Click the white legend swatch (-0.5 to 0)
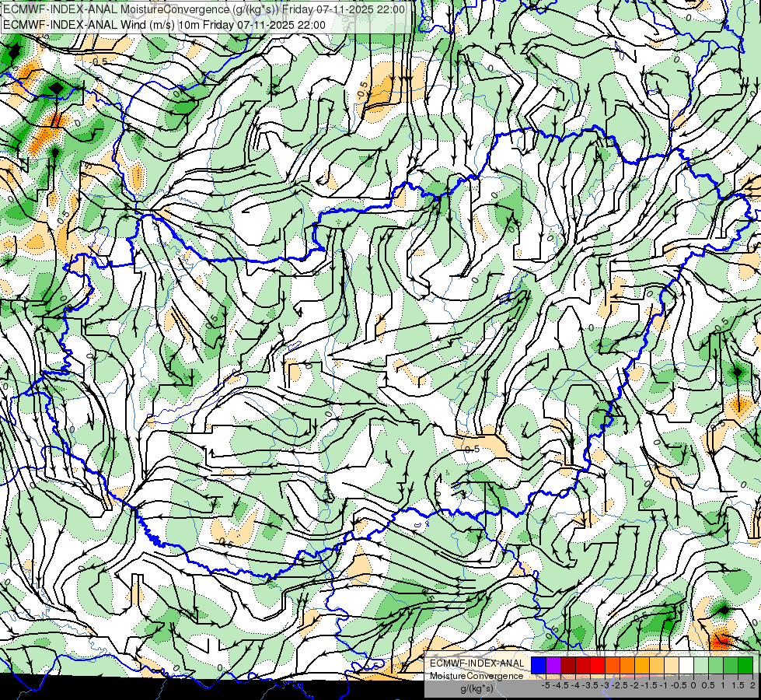This screenshot has height=700, width=761. coord(686,666)
